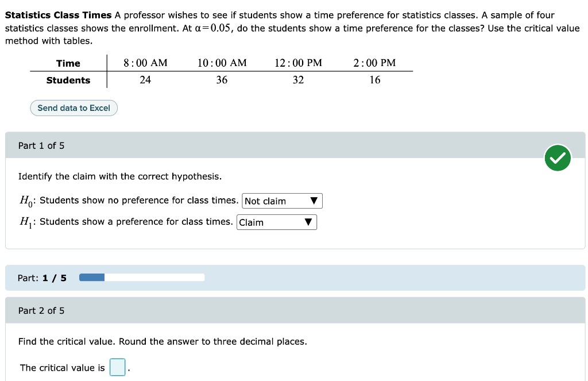This screenshot has width=588, height=381.
Task: Open the Not claim dropdown for H0
Action: (281, 201)
